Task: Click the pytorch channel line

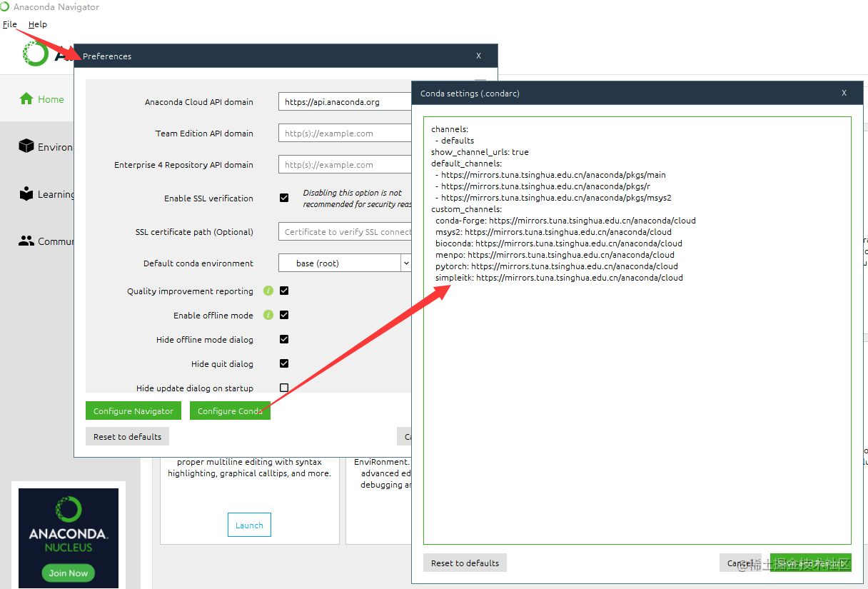Action: [x=557, y=266]
